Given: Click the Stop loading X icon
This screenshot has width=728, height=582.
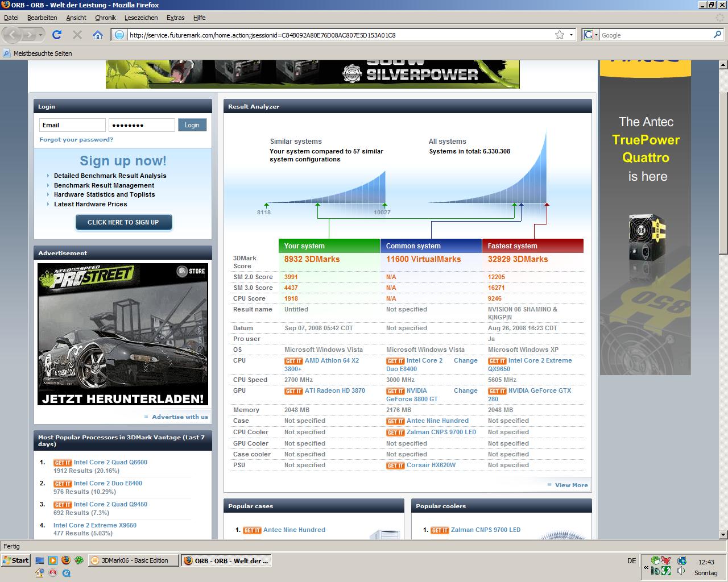Looking at the screenshot, I should tap(77, 35).
